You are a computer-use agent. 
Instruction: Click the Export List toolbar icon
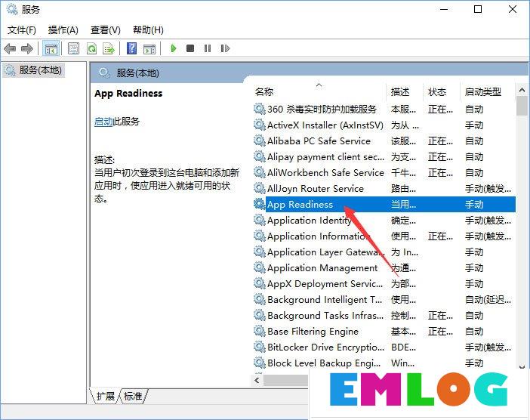(109, 48)
